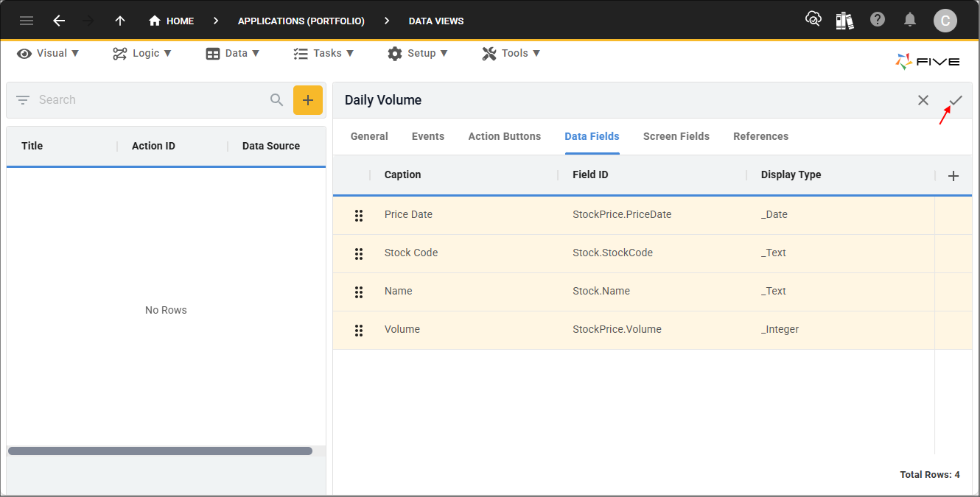This screenshot has width=980, height=497.
Task: Switch to the General tab
Action: [369, 136]
